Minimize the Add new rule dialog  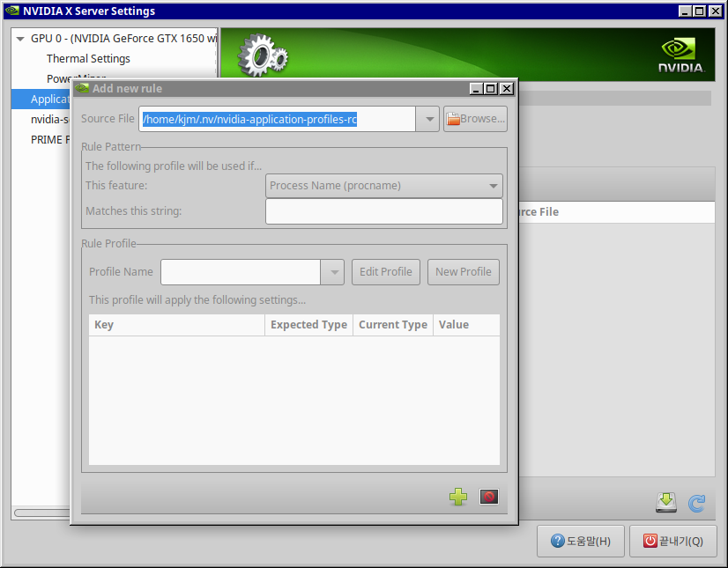[476, 88]
